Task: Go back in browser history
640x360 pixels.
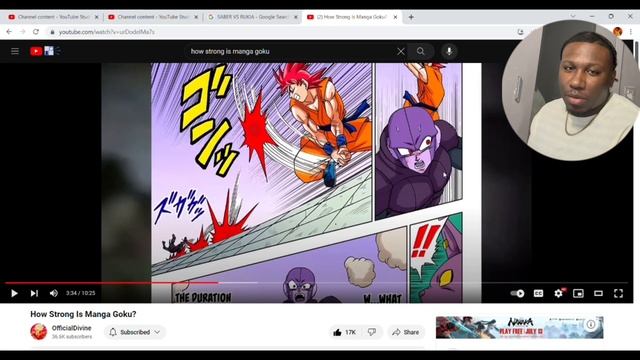Action: (x=9, y=32)
